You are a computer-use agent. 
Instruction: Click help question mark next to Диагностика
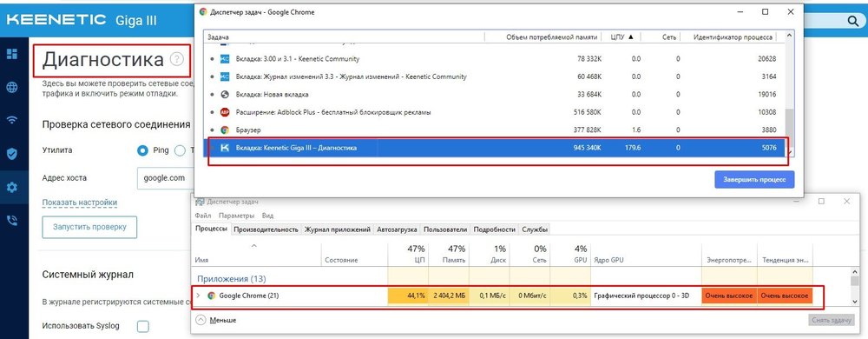click(x=176, y=59)
